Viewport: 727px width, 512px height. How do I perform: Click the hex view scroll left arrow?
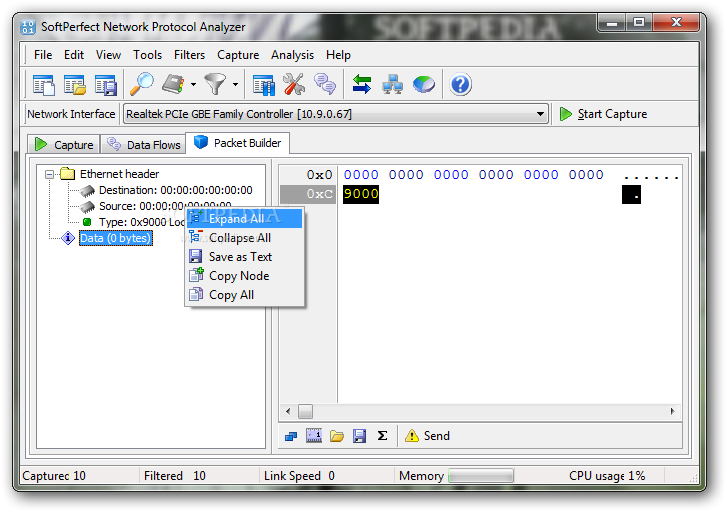click(288, 411)
